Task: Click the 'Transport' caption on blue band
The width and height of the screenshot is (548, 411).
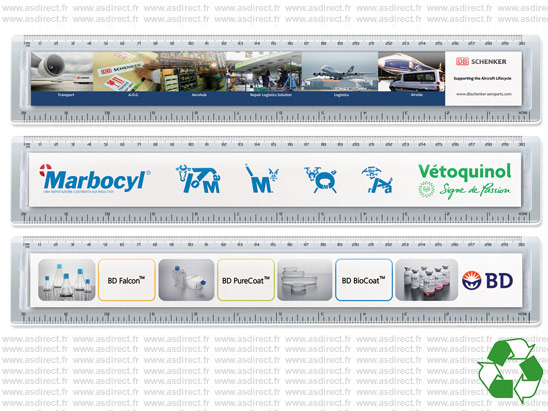Action: pos(66,95)
